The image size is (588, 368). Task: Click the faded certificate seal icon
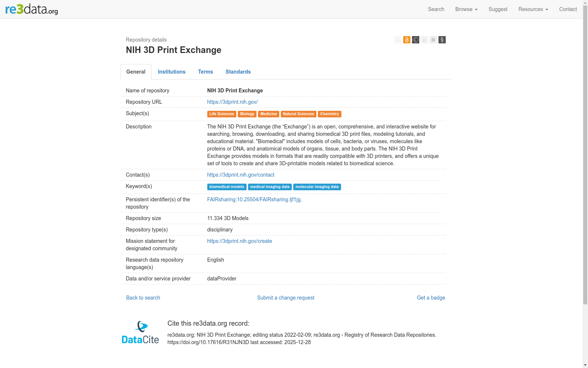[x=433, y=40]
